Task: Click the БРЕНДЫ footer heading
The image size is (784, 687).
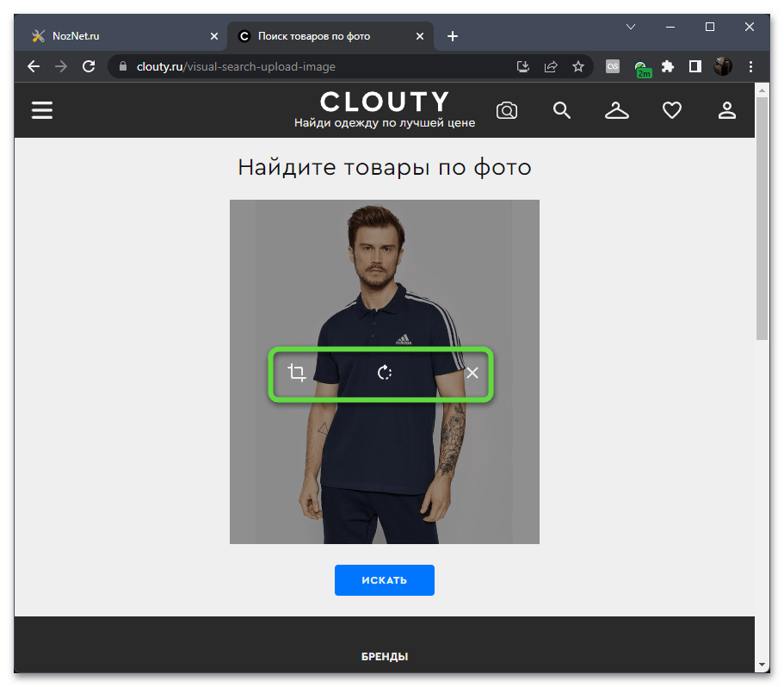Action: (385, 657)
